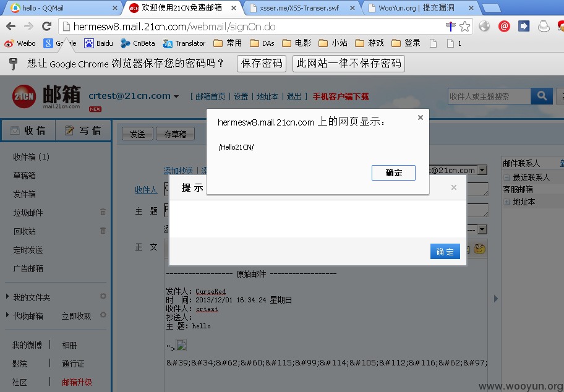Open crtest@21cn.com account dropdown
The width and height of the screenshot is (564, 392).
pos(176,96)
